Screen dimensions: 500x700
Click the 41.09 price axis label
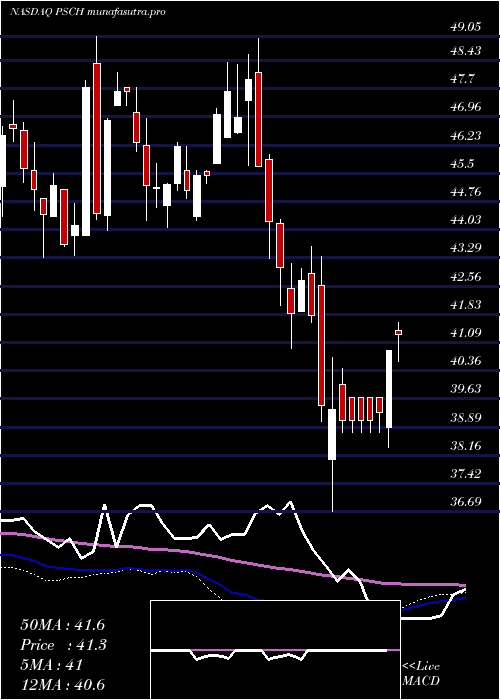[x=465, y=333]
